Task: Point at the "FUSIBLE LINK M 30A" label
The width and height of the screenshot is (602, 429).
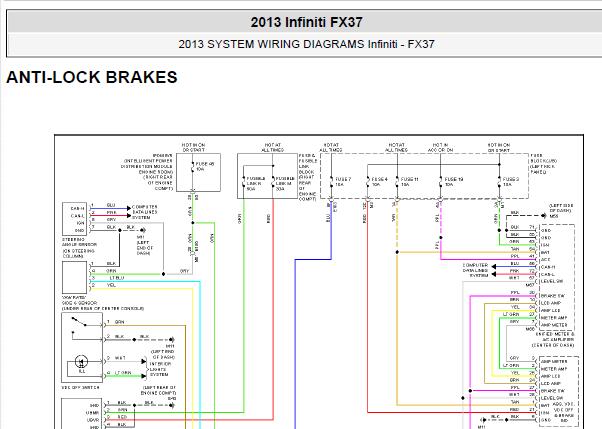Action: 284,184
